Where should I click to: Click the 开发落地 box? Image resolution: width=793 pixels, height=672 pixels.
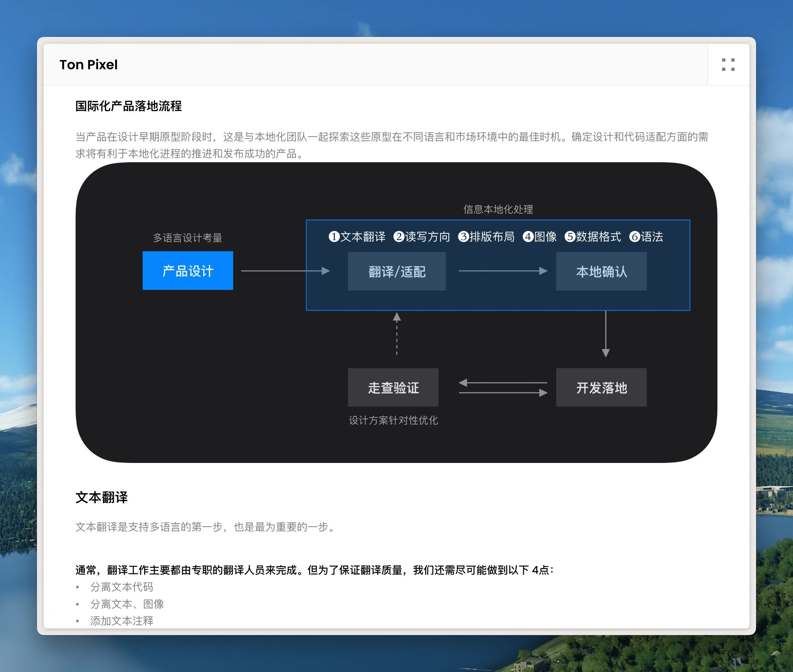[601, 387]
